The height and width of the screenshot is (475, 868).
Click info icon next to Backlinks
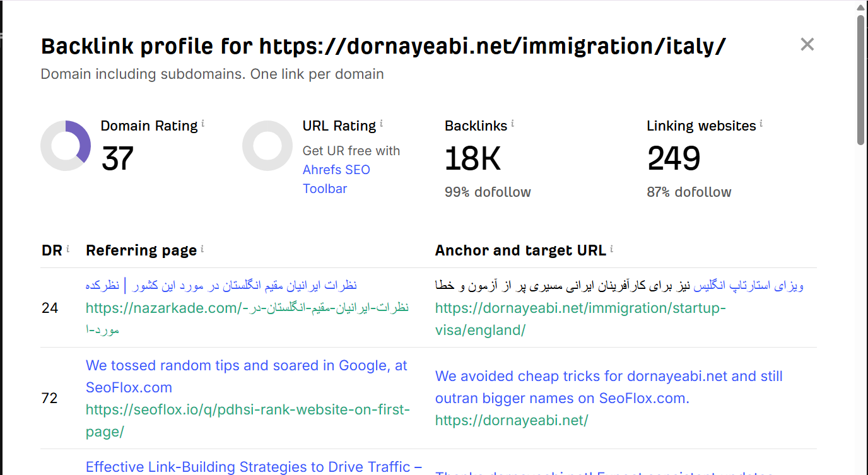click(513, 124)
